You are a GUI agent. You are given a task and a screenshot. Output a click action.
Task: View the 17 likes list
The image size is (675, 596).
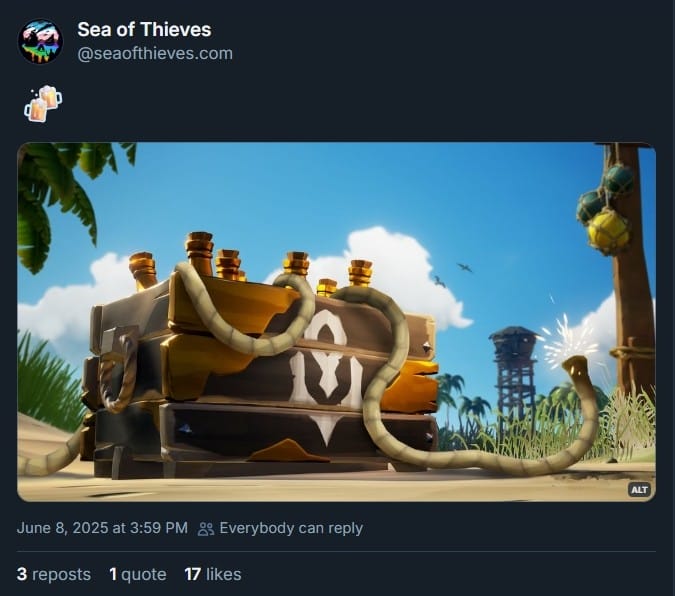213,574
